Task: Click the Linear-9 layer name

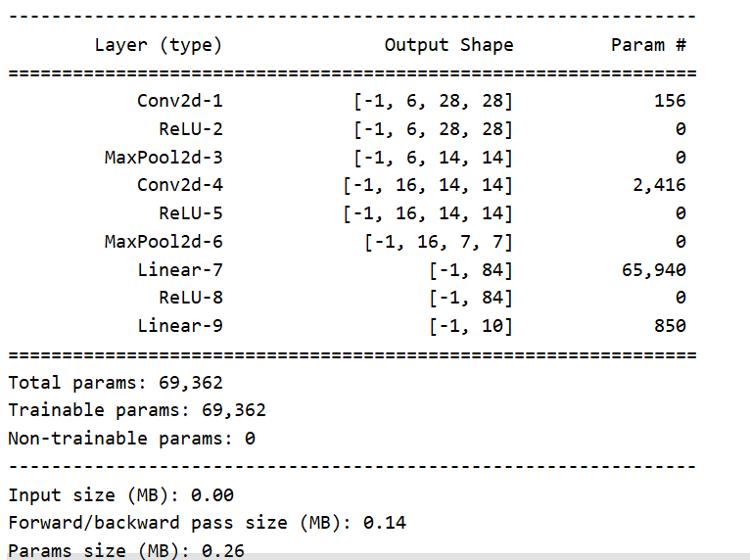Action: pyautogui.click(x=180, y=326)
